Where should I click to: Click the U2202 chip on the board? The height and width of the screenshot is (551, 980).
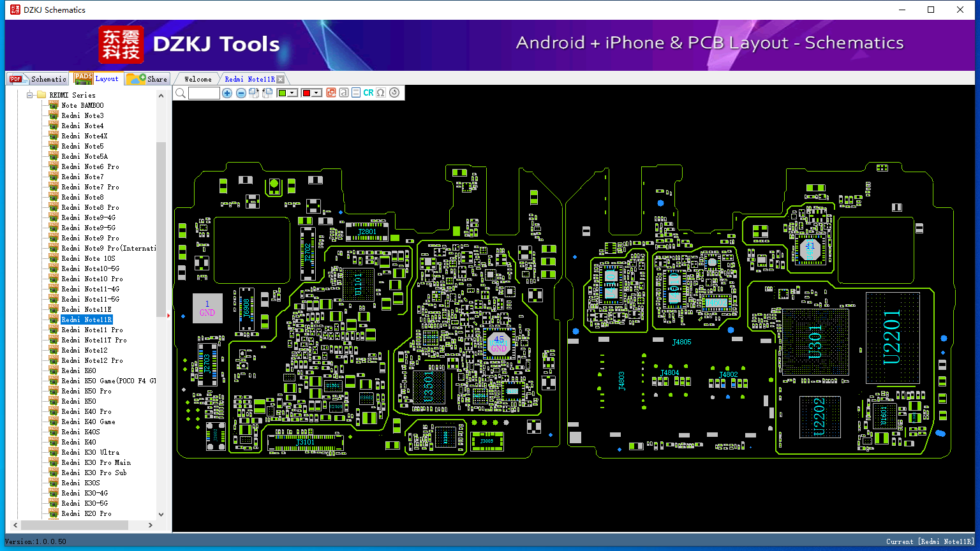[x=820, y=416]
